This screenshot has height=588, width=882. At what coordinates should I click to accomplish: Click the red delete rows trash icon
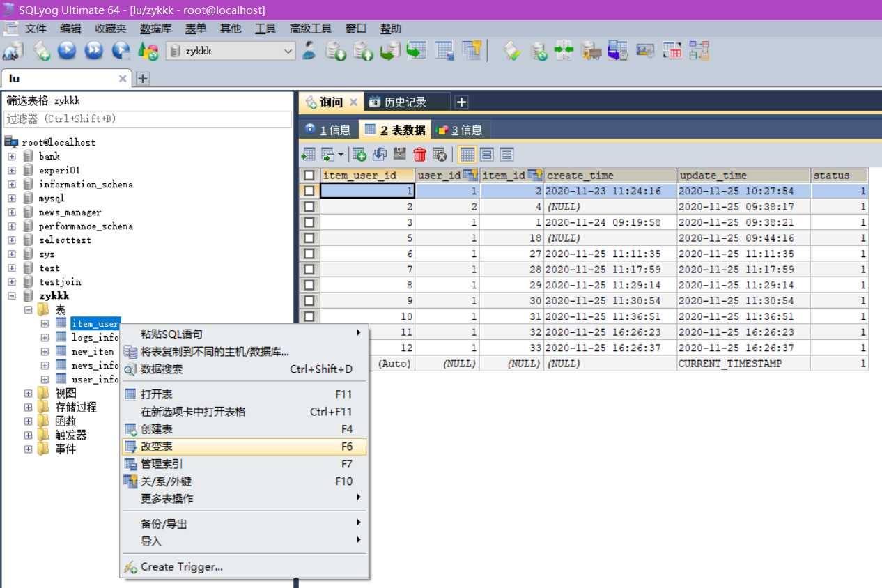(419, 154)
